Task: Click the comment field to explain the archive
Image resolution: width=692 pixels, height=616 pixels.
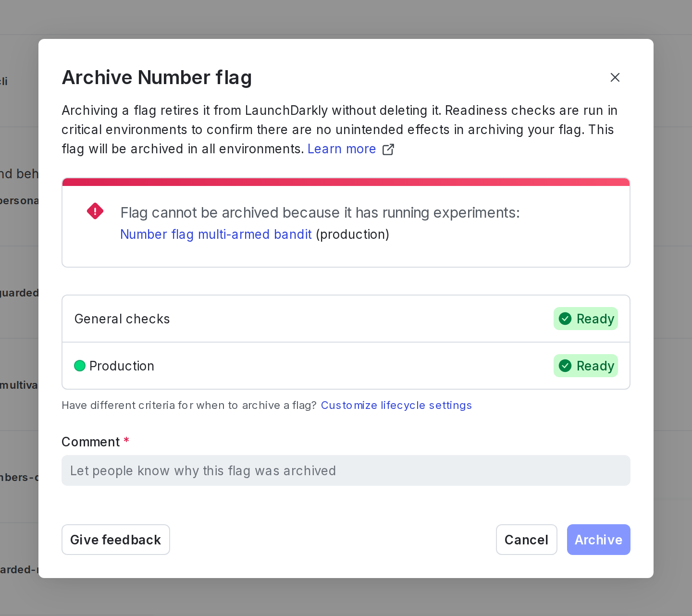Action: pos(346,470)
